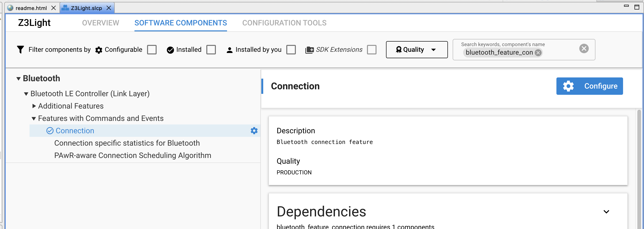Remove the bluetooth_feature_con search chip
644x229 pixels.
click(538, 53)
